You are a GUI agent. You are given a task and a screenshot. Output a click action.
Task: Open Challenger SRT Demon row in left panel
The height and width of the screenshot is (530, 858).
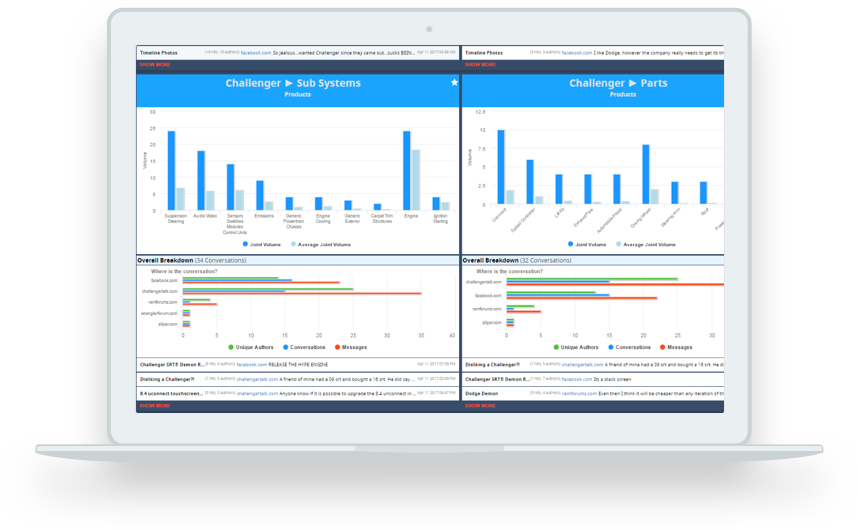pos(298,364)
